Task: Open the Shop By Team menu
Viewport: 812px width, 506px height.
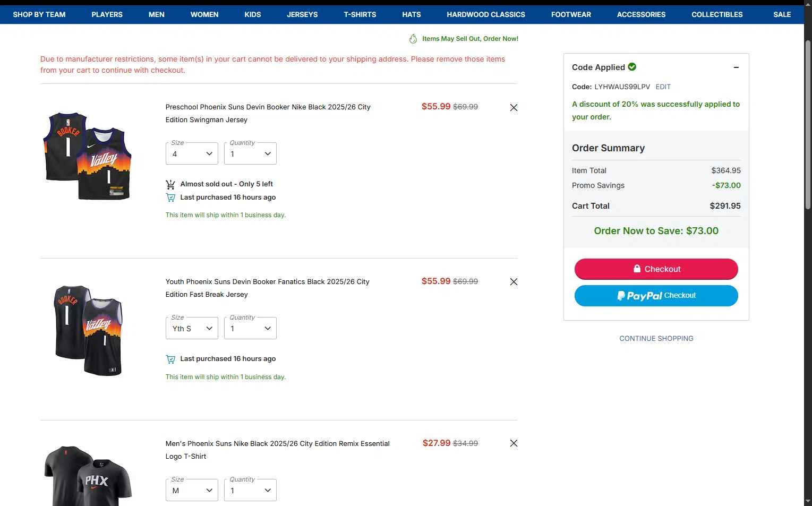Action: click(39, 14)
